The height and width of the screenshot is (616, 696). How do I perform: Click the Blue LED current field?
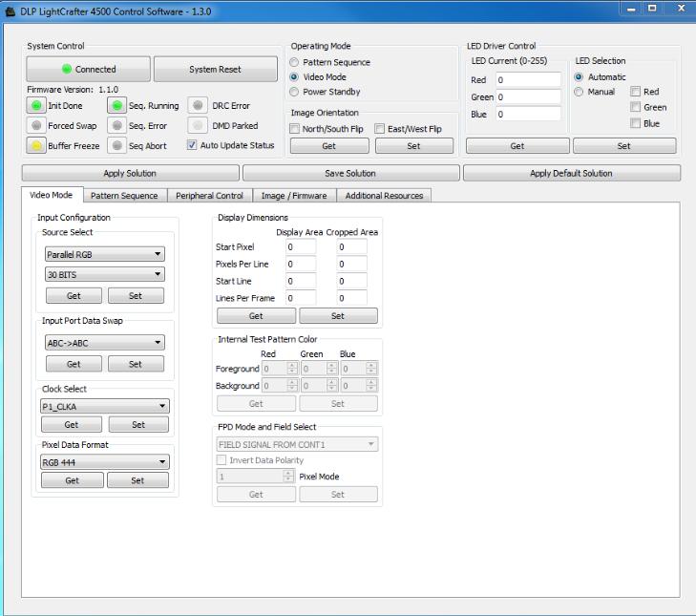[x=528, y=115]
